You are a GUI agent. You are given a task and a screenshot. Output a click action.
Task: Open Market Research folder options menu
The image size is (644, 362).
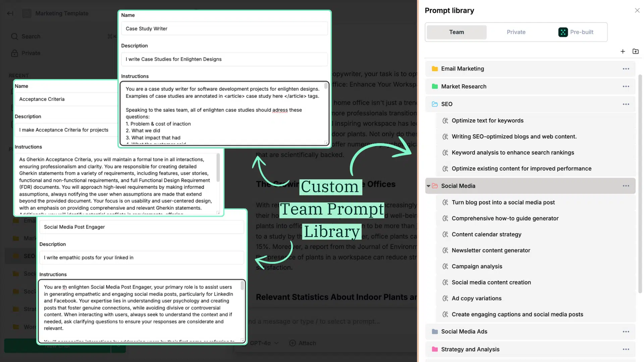click(626, 86)
